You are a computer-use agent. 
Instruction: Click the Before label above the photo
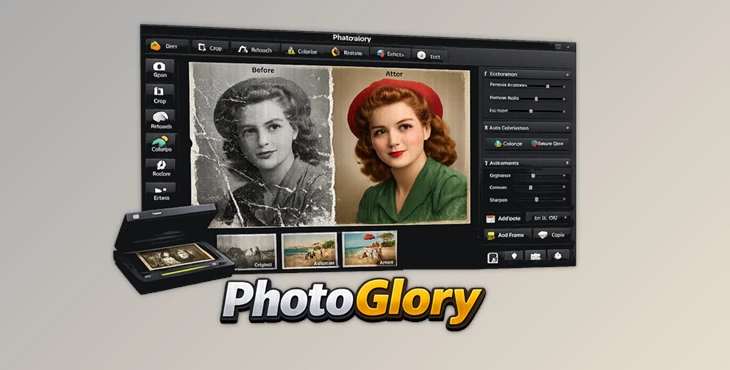(x=263, y=70)
